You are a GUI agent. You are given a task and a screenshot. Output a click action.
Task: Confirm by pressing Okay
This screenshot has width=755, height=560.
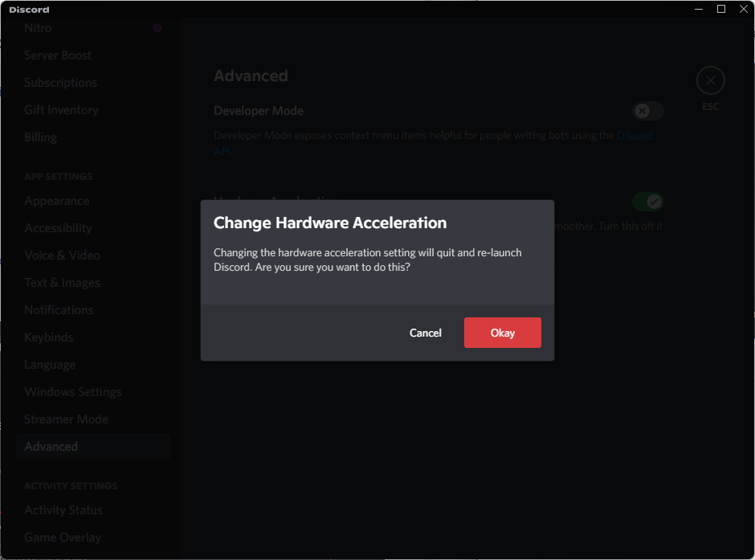(502, 332)
